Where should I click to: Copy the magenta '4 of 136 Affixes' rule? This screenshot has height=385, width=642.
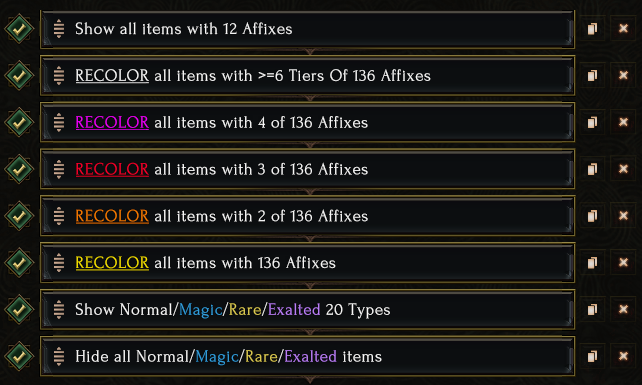coord(592,122)
